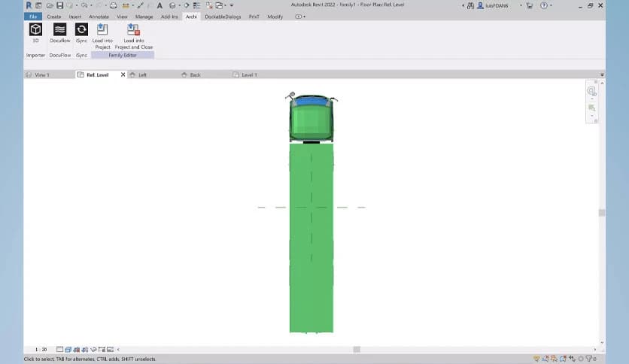Open the Autodesk App Store cart icon

(530, 5)
